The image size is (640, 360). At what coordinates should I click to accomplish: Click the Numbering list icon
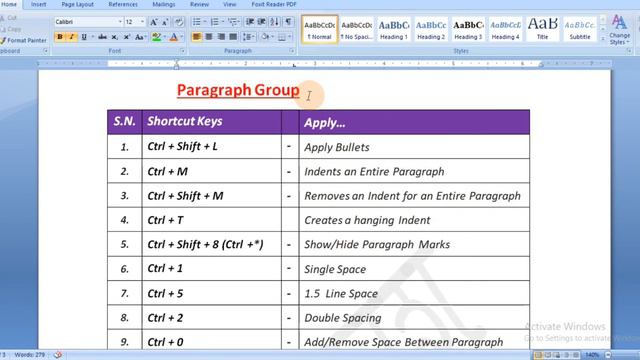click(x=214, y=22)
